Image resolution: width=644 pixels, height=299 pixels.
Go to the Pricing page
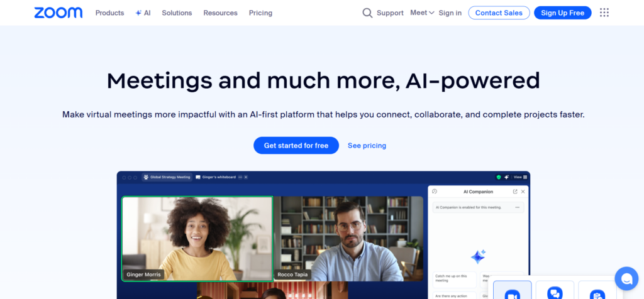pyautogui.click(x=260, y=13)
